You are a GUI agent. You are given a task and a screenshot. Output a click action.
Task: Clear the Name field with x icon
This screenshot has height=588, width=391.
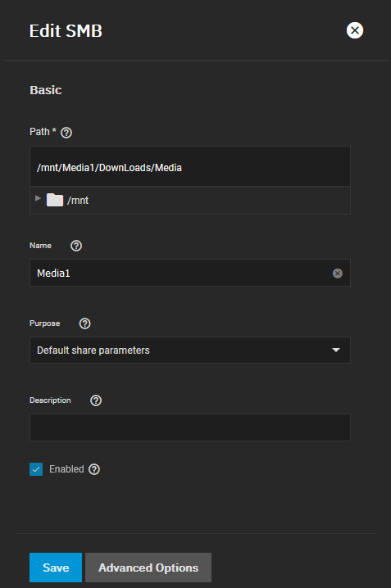tap(338, 274)
